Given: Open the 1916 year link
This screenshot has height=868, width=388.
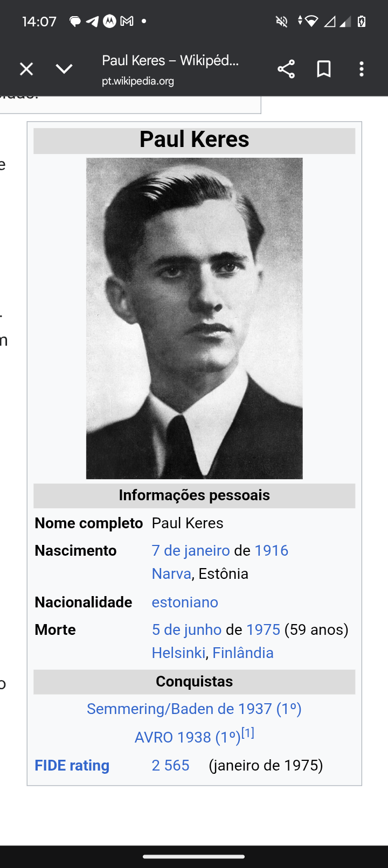Looking at the screenshot, I should [x=271, y=550].
